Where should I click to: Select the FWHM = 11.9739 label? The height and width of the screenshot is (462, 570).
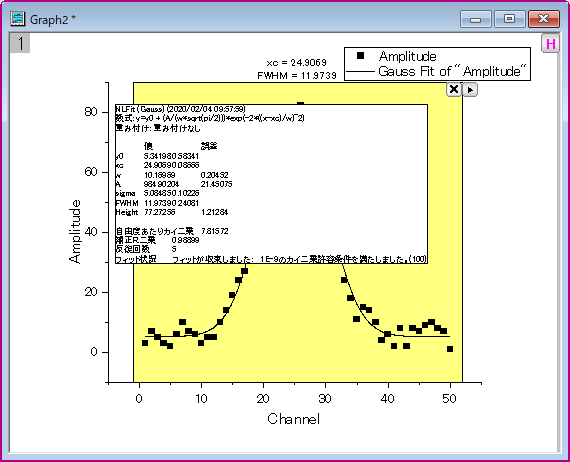(297, 76)
